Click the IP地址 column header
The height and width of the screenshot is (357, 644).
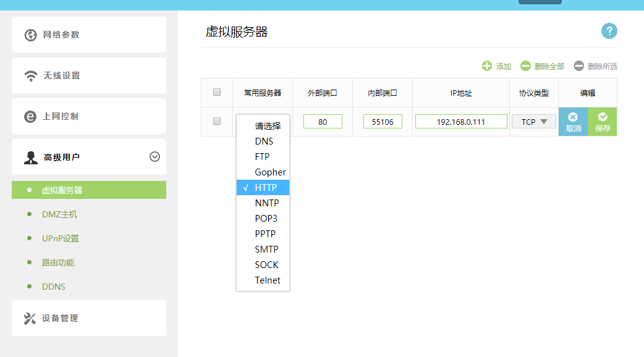pyautogui.click(x=461, y=93)
